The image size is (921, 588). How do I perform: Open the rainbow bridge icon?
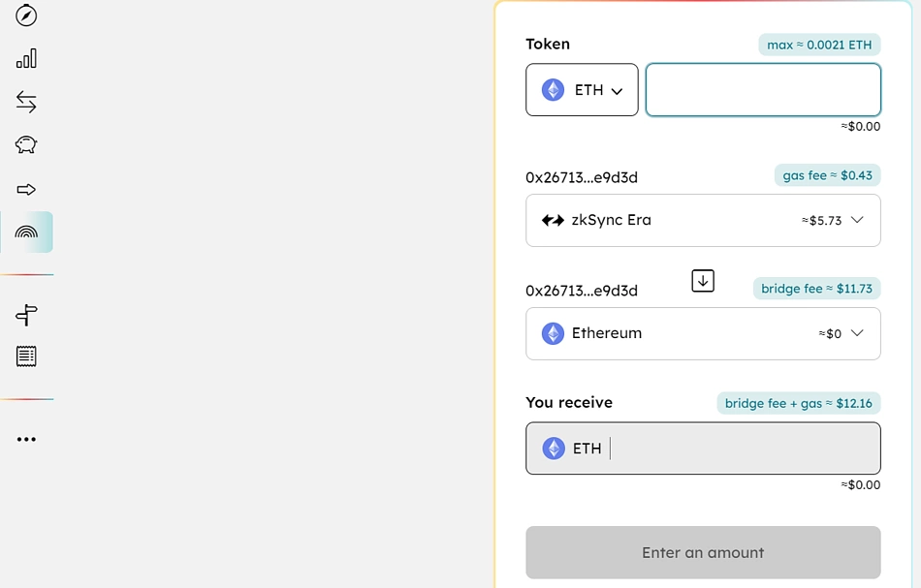click(x=26, y=232)
